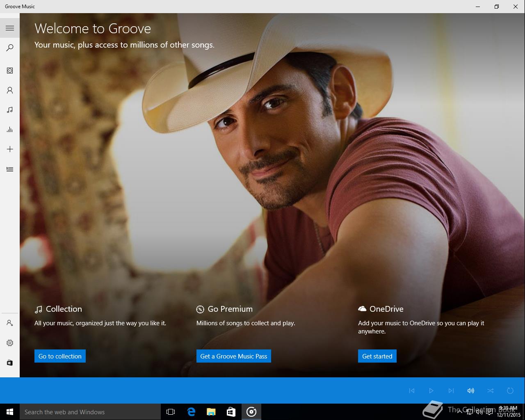Open the Albums sidebar icon
The width and height of the screenshot is (525, 420).
point(10,71)
